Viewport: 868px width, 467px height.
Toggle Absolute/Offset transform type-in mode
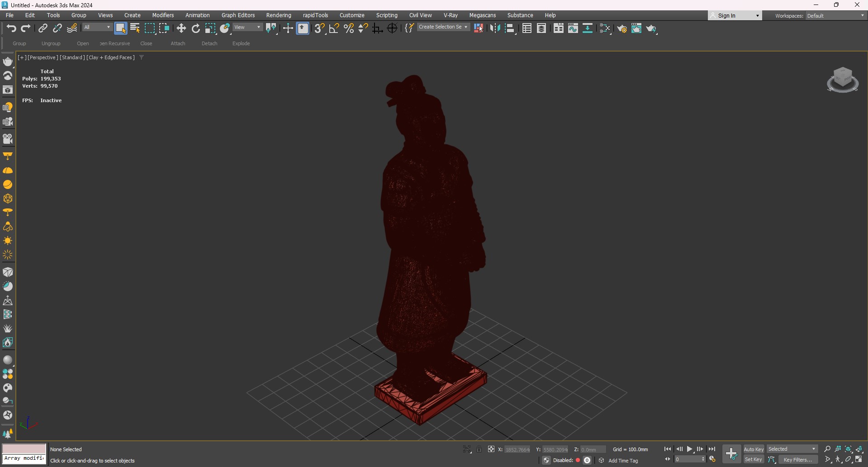[491, 449]
